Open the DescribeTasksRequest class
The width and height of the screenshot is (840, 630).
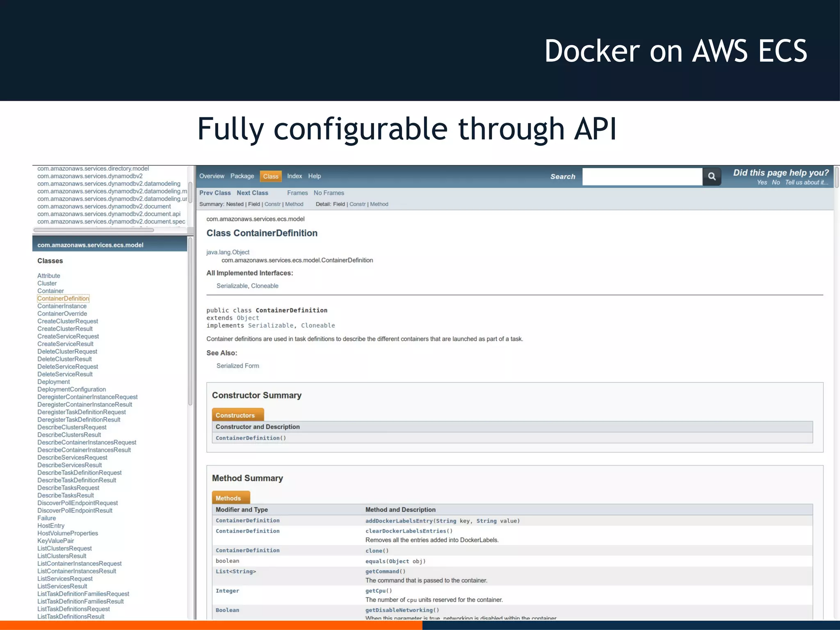tap(68, 488)
